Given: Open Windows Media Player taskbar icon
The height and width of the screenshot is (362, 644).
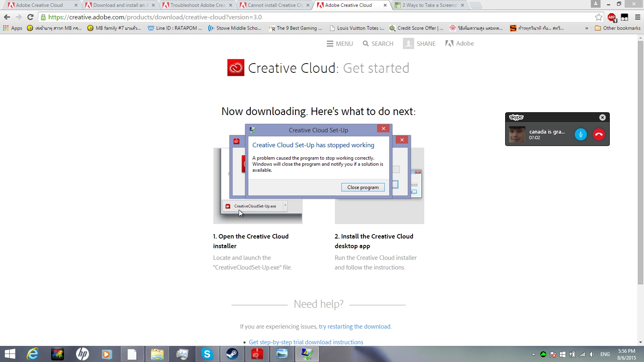Looking at the screenshot, I should pos(107,354).
